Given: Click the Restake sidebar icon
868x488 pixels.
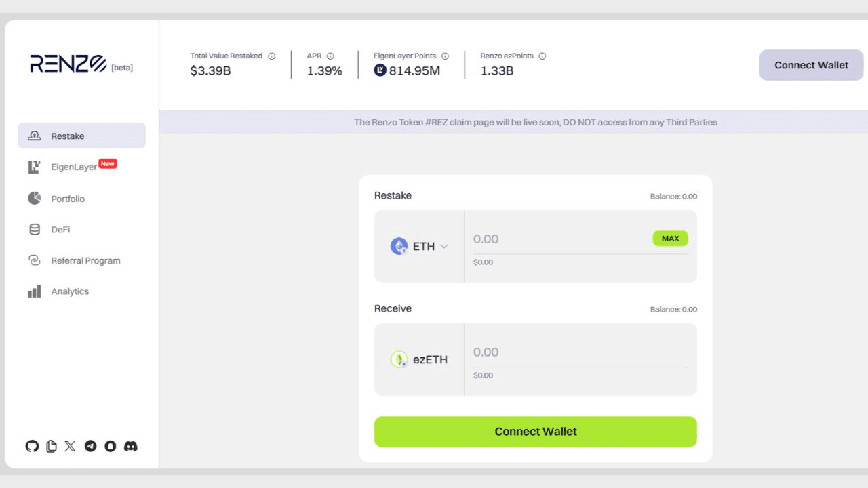Looking at the screenshot, I should (x=35, y=136).
